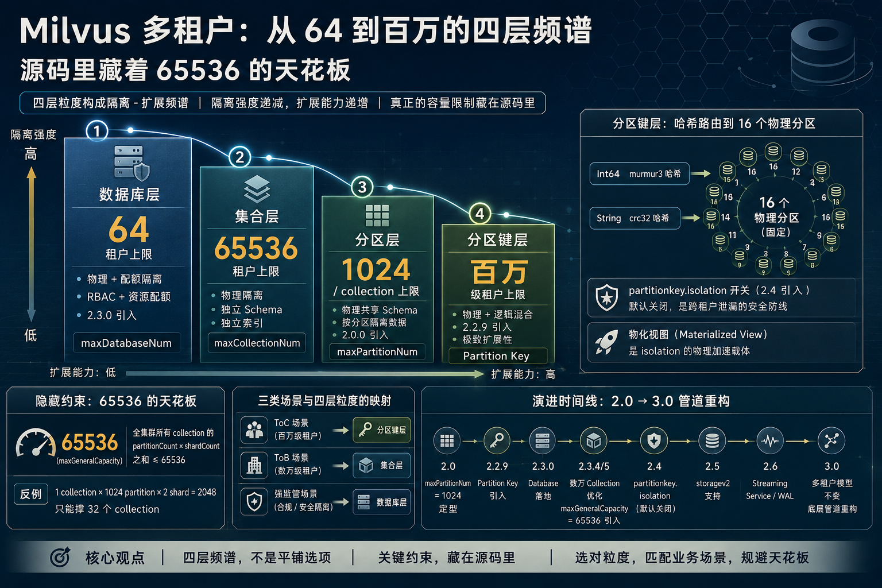Viewport: 882px width, 588px height.
Task: Click the users icon for ToC 场景
Action: tap(254, 430)
